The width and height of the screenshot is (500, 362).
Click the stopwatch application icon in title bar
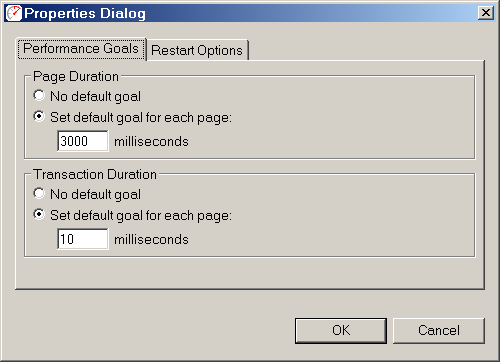(x=14, y=13)
